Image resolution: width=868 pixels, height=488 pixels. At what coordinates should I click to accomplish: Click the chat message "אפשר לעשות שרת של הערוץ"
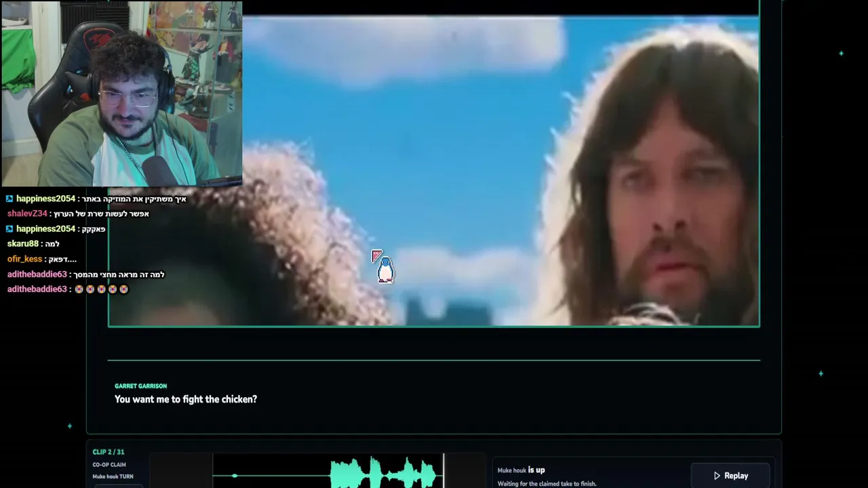click(102, 213)
